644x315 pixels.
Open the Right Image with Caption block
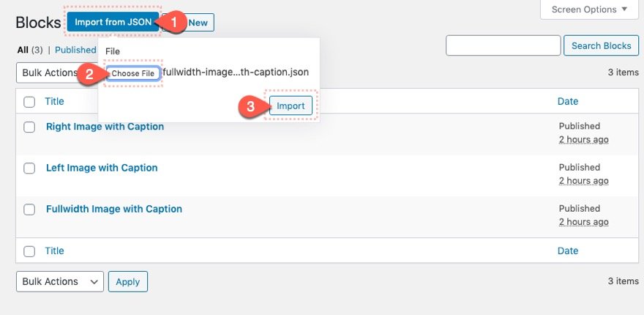pos(105,127)
